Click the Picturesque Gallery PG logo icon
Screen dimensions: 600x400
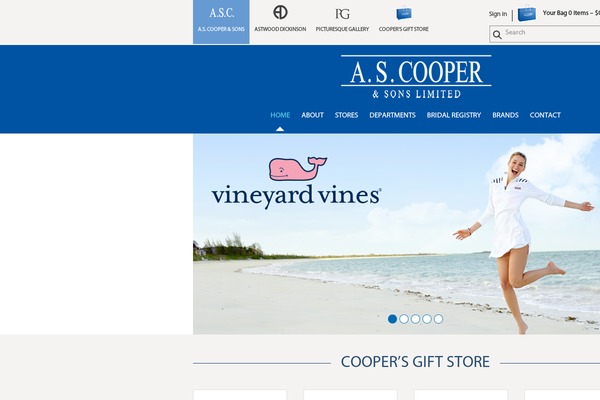342,14
